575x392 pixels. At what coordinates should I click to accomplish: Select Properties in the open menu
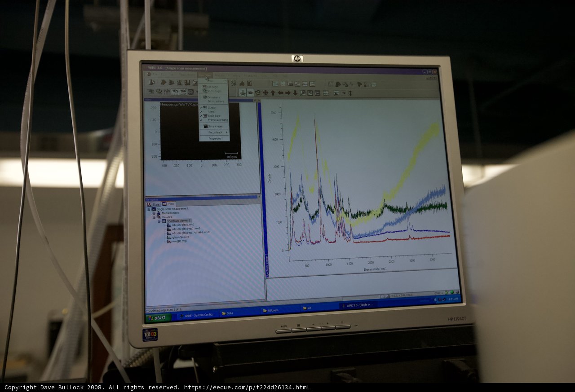click(x=214, y=139)
